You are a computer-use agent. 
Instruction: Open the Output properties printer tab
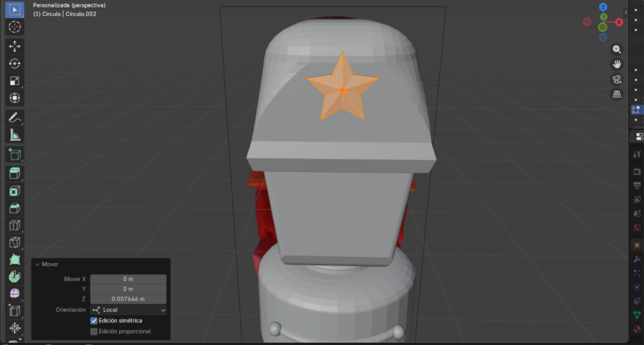tap(637, 186)
